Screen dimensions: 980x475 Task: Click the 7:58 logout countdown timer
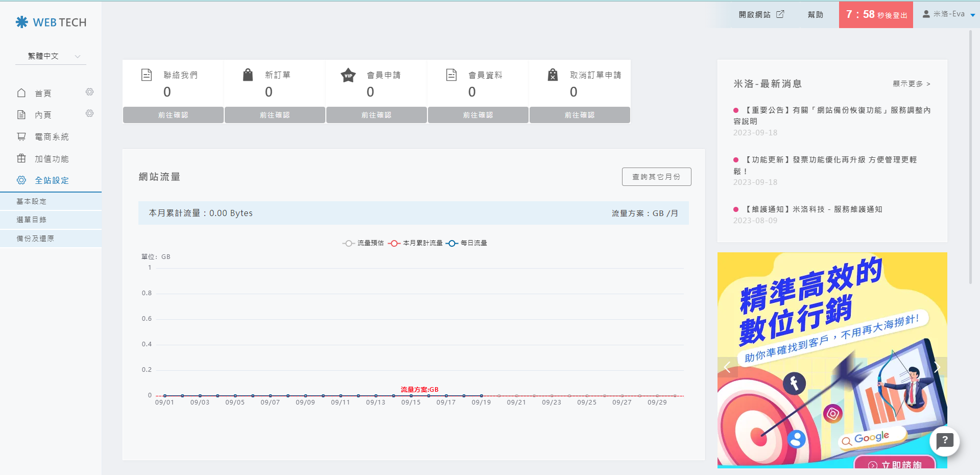click(876, 15)
